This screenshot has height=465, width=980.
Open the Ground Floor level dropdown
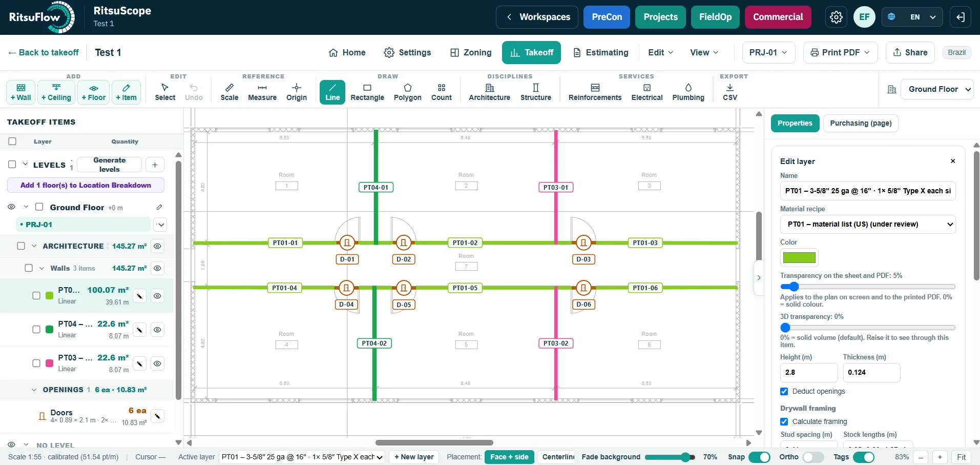937,89
